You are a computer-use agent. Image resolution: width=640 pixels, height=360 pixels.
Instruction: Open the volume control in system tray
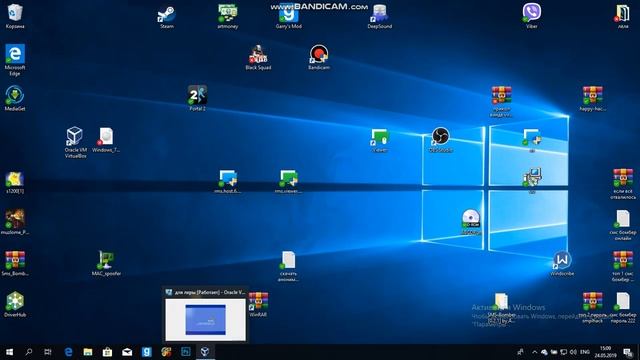tap(573, 352)
